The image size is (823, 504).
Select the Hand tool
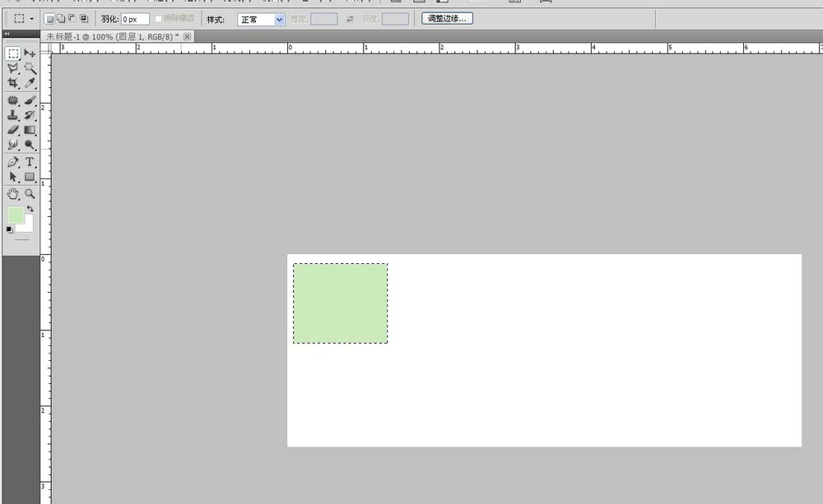12,192
